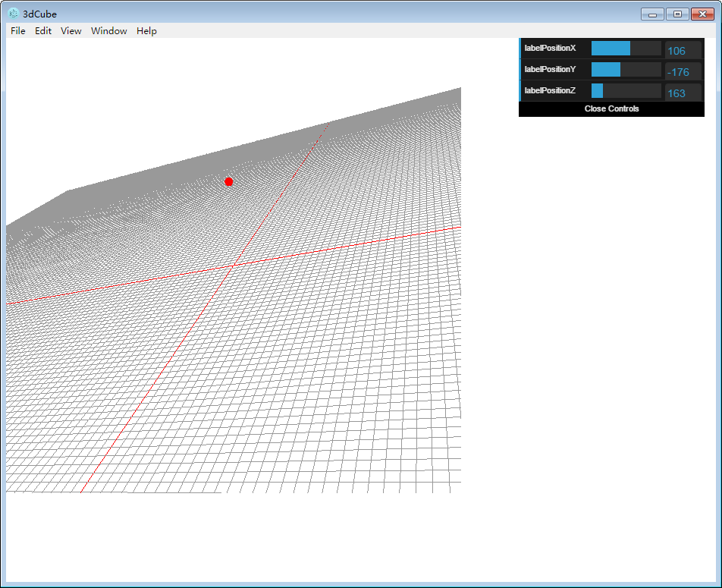722x588 pixels.
Task: Click the labelPositionZ slider bar
Action: coord(626,91)
